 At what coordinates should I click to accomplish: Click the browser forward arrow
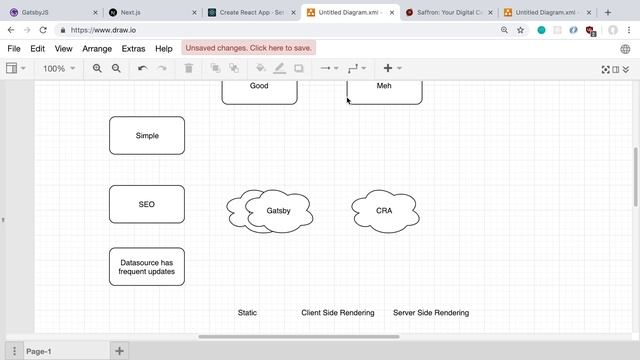pos(27,30)
